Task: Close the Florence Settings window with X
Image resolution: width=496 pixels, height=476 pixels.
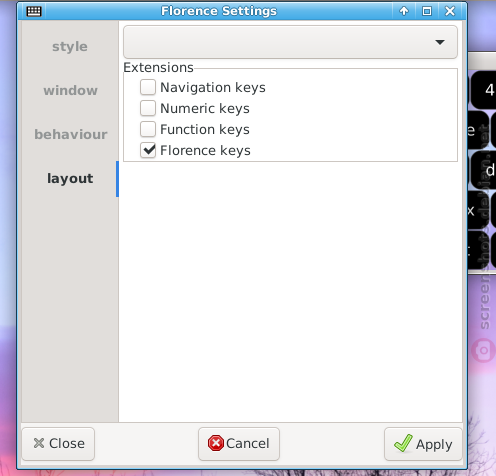Action: (450, 11)
